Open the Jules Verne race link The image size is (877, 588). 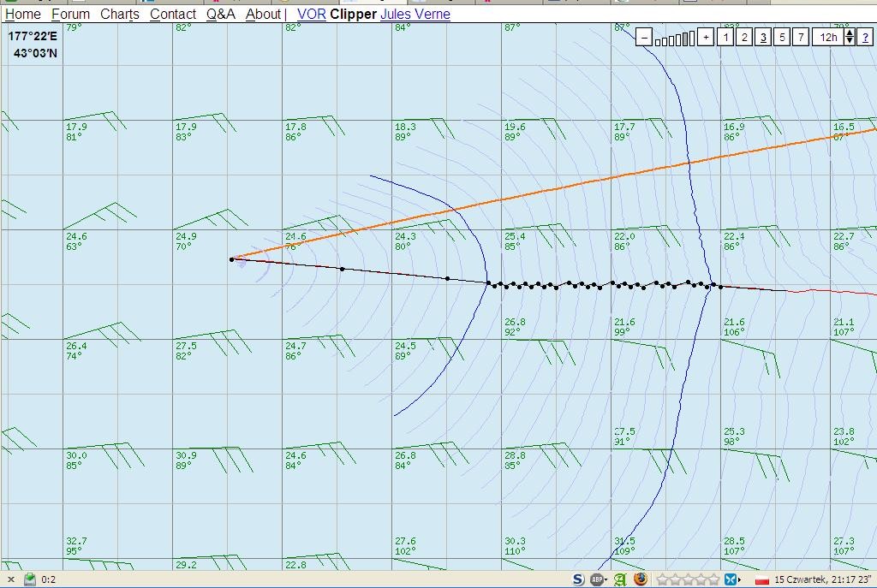[x=415, y=14]
